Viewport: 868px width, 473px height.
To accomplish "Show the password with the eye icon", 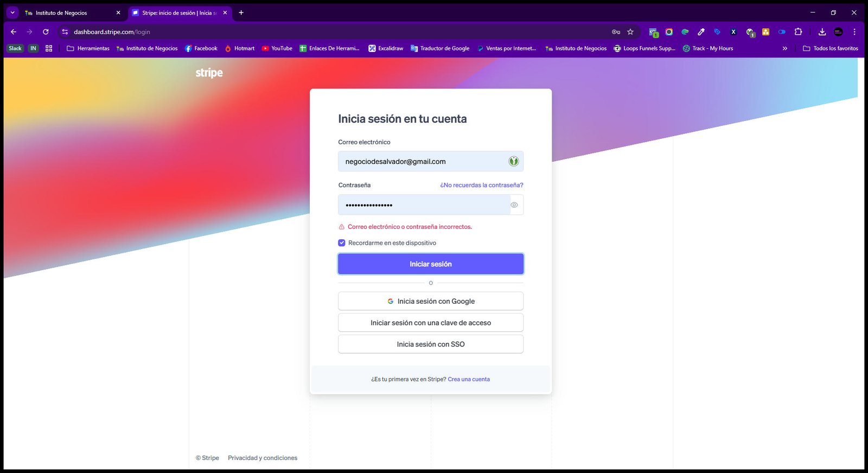I will tap(514, 205).
